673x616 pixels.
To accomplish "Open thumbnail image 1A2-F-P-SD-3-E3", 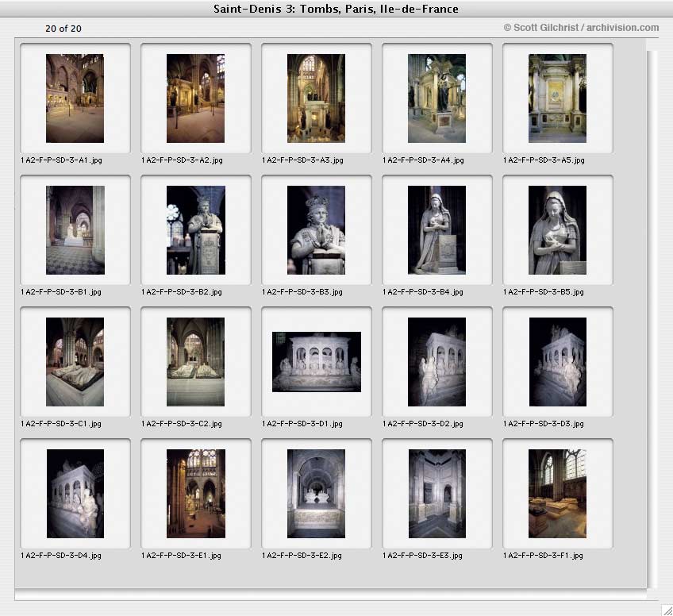I will (x=437, y=494).
